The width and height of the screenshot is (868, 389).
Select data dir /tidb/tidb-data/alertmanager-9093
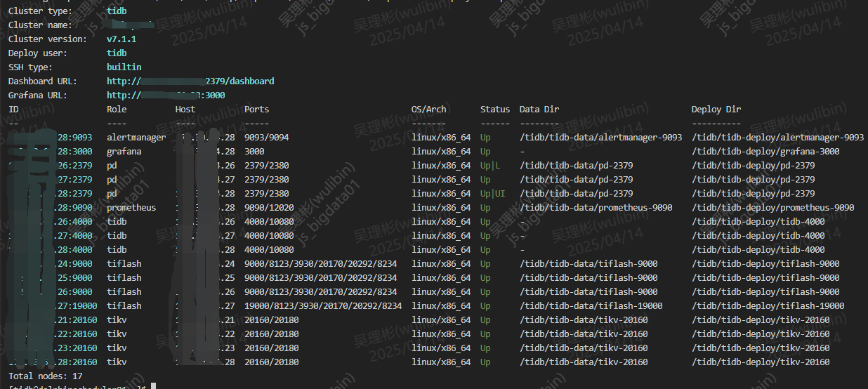click(601, 138)
